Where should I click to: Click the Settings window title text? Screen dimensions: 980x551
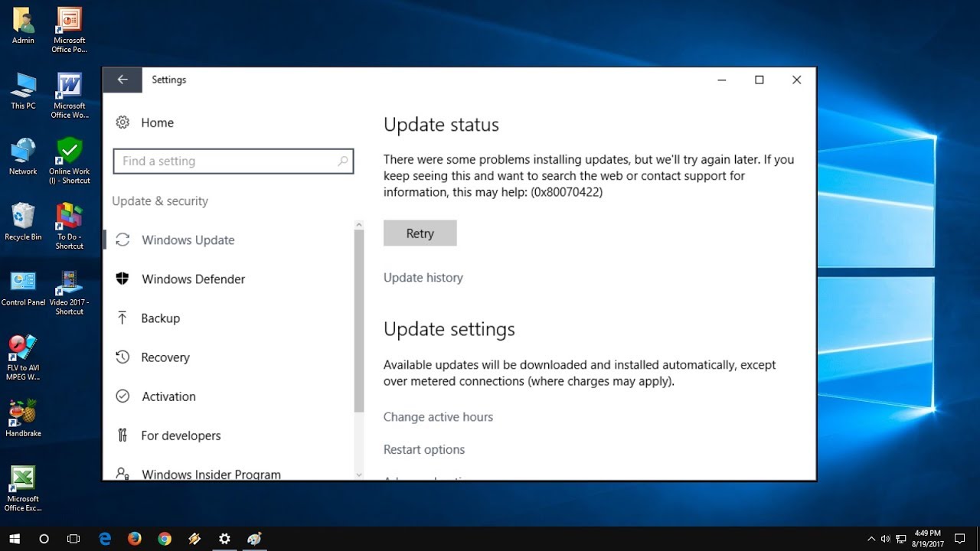[169, 80]
